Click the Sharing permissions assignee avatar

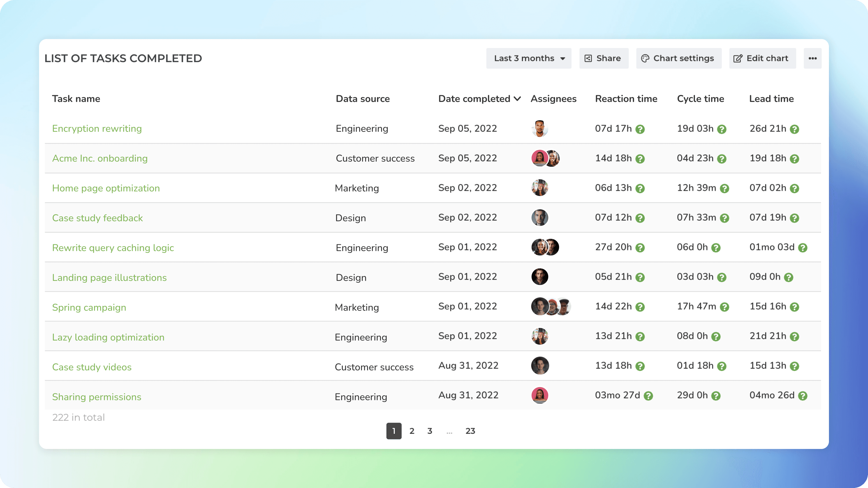pos(540,395)
